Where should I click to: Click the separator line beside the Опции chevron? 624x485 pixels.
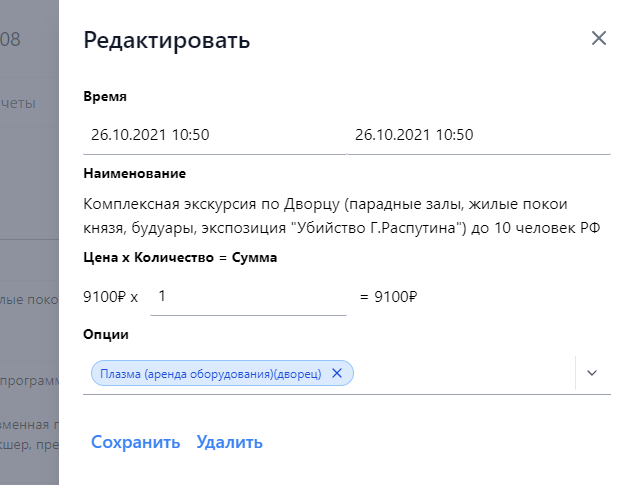(x=577, y=373)
